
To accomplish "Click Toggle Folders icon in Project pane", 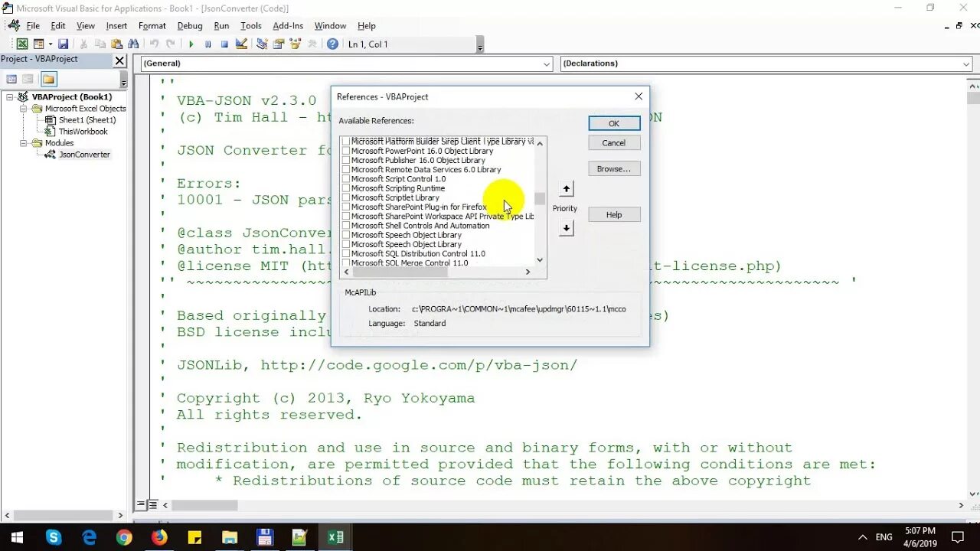I will pos(48,79).
